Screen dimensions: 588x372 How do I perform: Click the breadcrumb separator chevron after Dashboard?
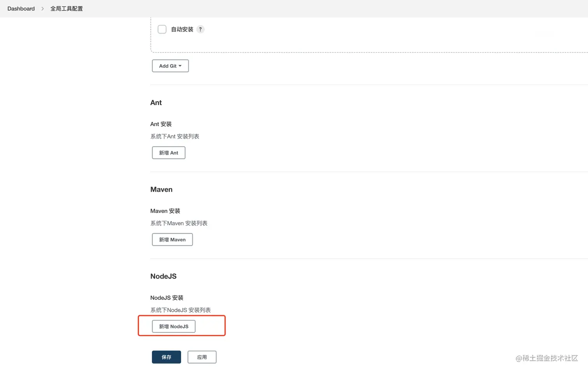tap(42, 8)
